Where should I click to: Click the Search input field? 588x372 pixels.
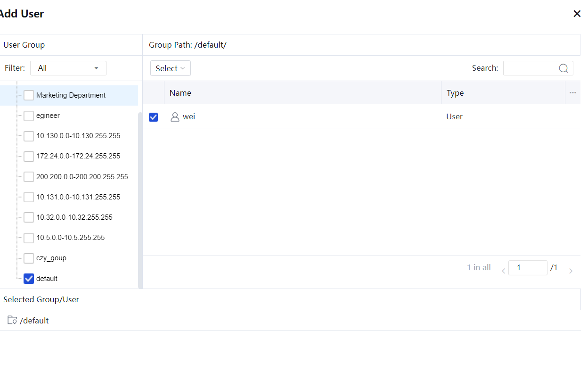tap(530, 68)
